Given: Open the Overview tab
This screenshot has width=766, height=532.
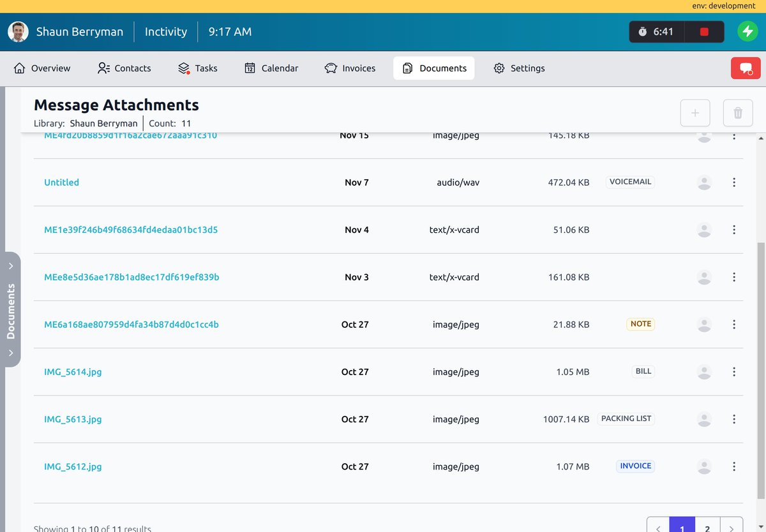Looking at the screenshot, I should click(42, 68).
